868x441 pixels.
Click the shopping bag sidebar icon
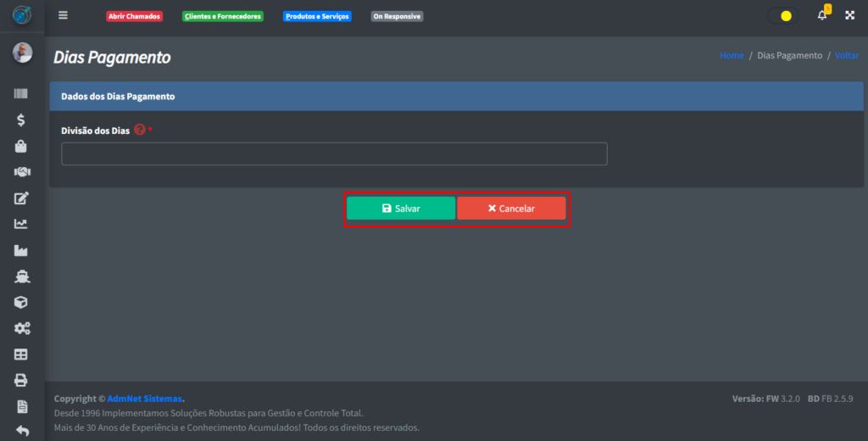pyautogui.click(x=21, y=146)
